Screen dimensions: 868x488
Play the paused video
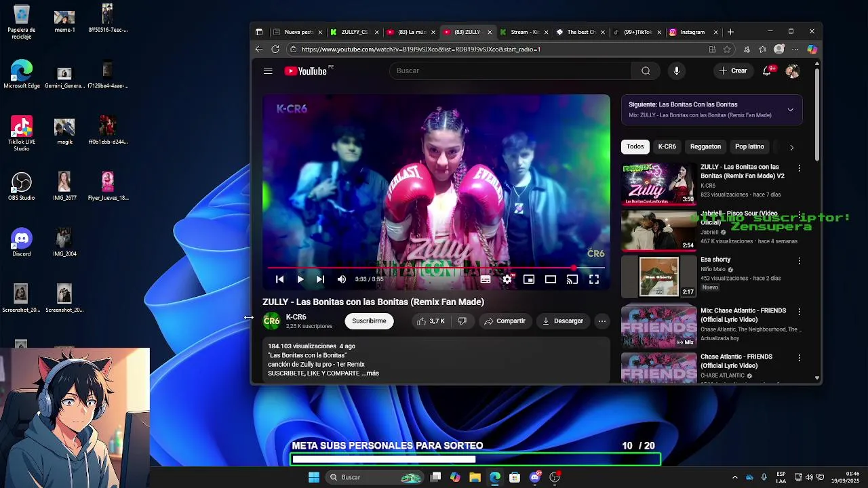click(x=300, y=279)
